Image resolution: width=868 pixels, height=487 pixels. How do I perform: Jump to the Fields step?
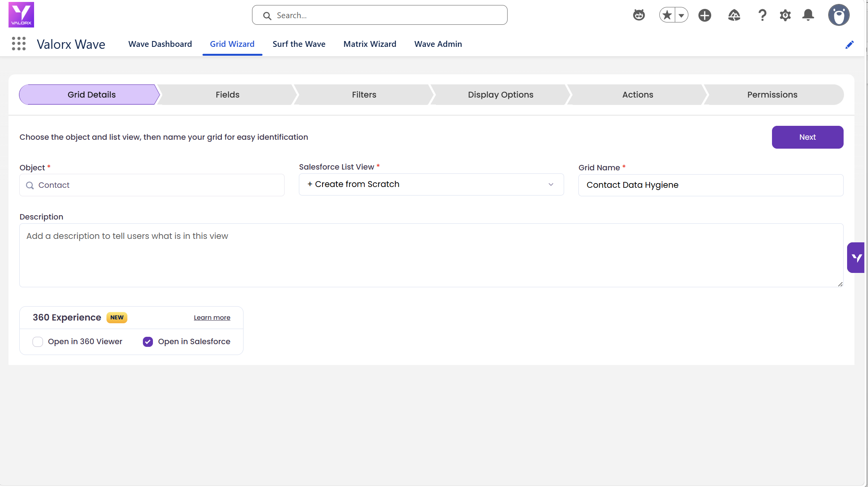tap(227, 94)
